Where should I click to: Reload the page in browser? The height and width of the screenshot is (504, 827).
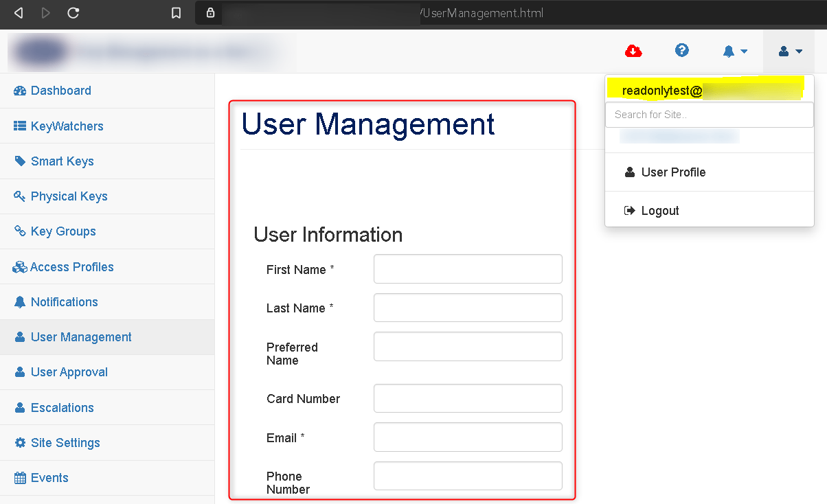pos(73,13)
